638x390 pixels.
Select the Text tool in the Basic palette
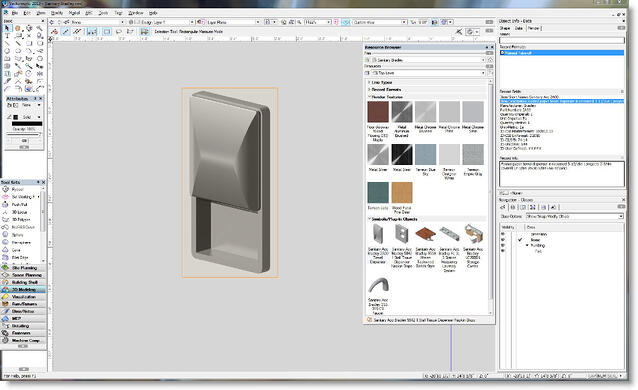click(x=7, y=36)
